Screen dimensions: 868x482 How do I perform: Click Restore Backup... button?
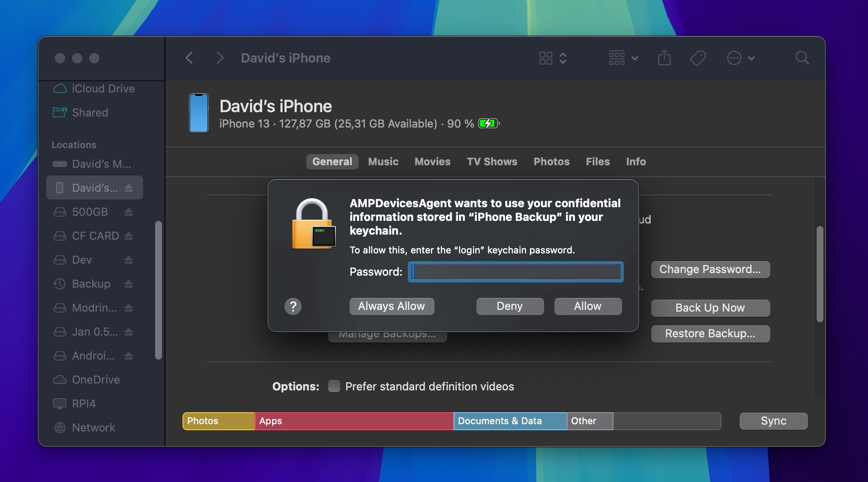pyautogui.click(x=710, y=333)
